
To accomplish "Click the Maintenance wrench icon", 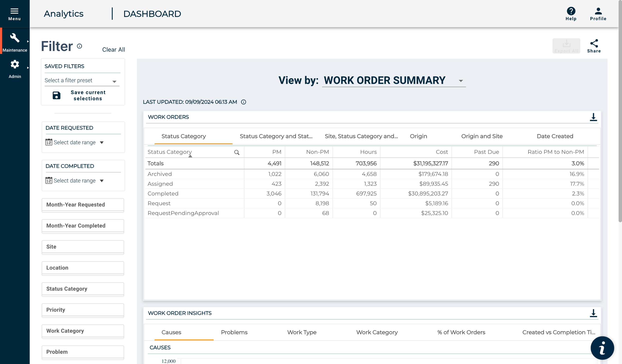I will (x=15, y=38).
